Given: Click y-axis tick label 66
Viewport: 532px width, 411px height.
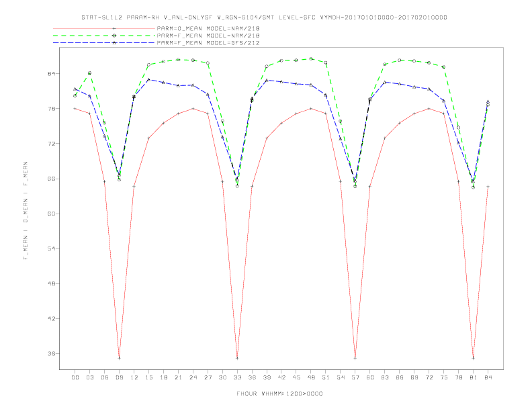Looking at the screenshot, I should tap(52, 179).
